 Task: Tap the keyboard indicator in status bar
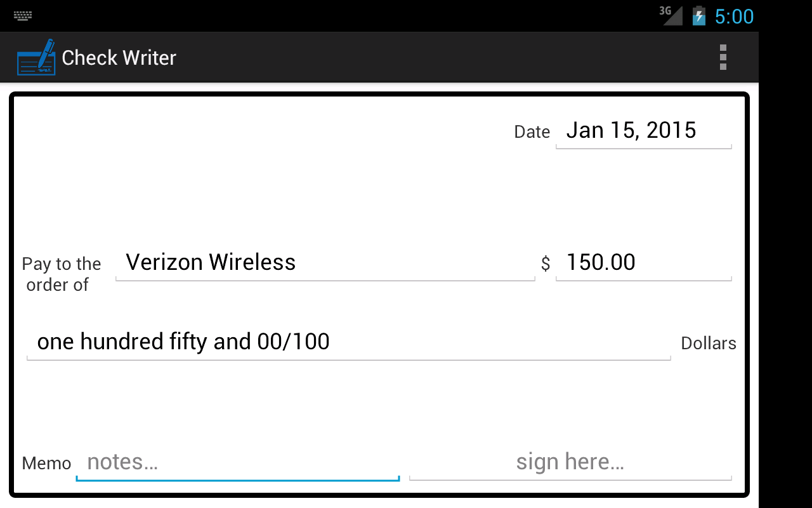pos(23,16)
